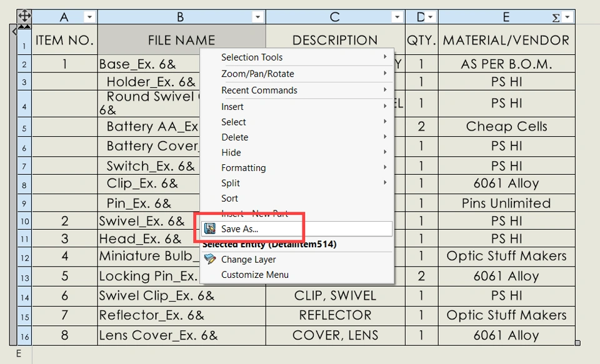Open column C header dropdown
Screen dimensions: 600x364
point(397,17)
